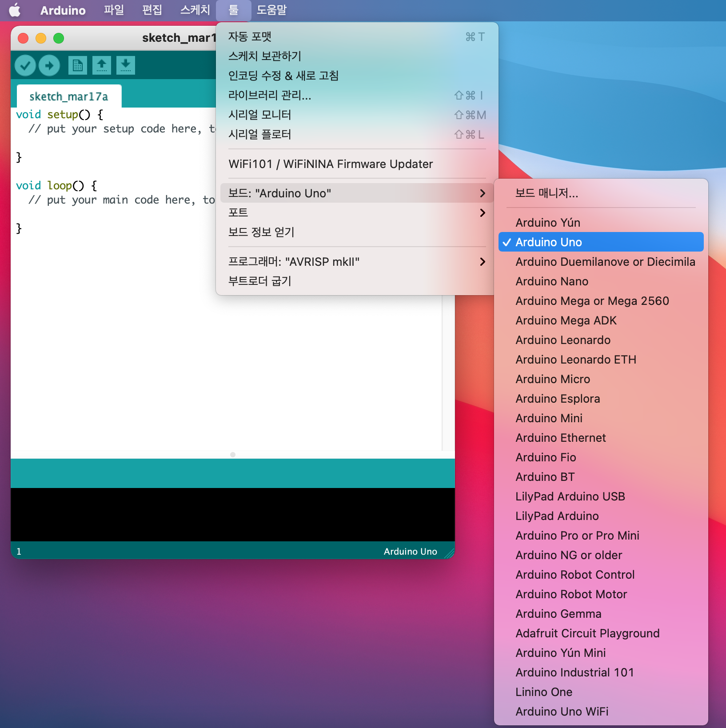Click the Open sketch icon
Image resolution: width=726 pixels, height=728 pixels.
102,65
